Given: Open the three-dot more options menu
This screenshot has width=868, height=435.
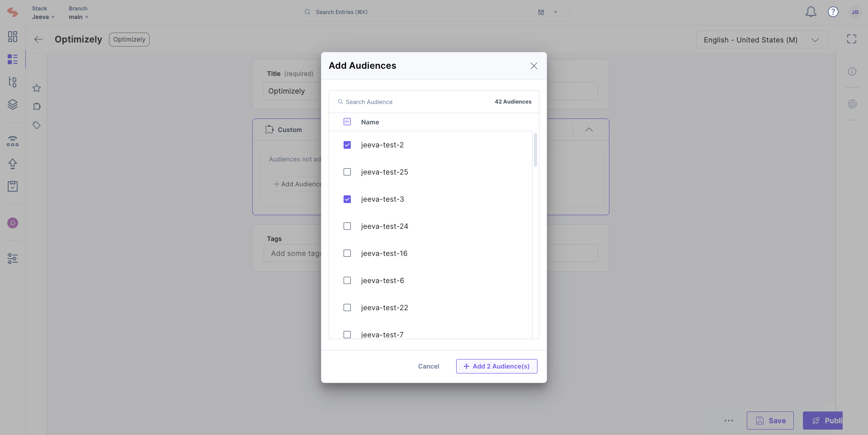Looking at the screenshot, I should point(729,421).
